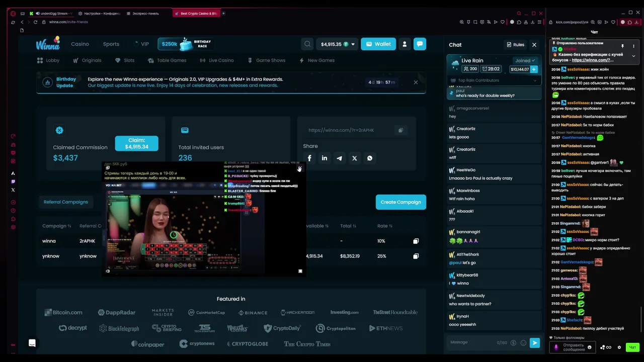Sort table by Total column
The image size is (644, 362).
coord(348,226)
